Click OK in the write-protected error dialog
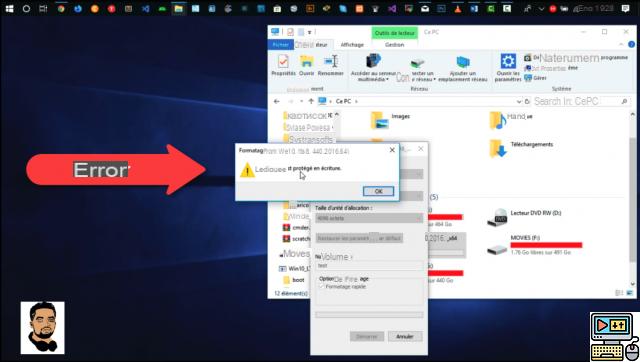The width and height of the screenshot is (640, 362). [378, 191]
